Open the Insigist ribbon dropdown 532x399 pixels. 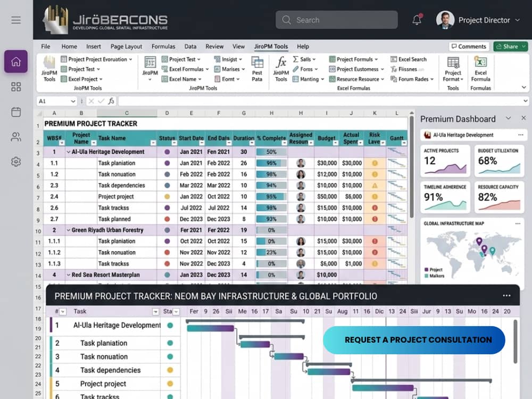(240, 60)
